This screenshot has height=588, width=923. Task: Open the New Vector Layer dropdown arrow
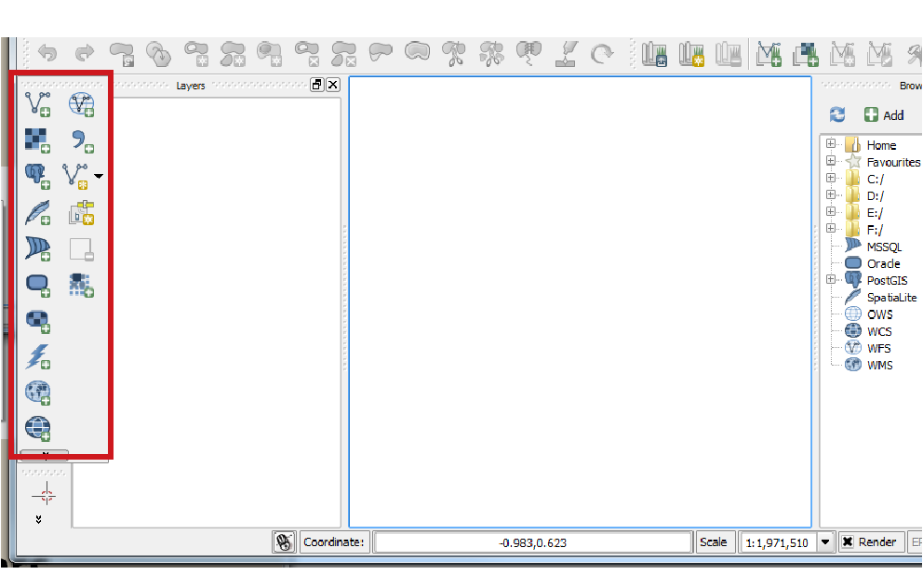[99, 176]
